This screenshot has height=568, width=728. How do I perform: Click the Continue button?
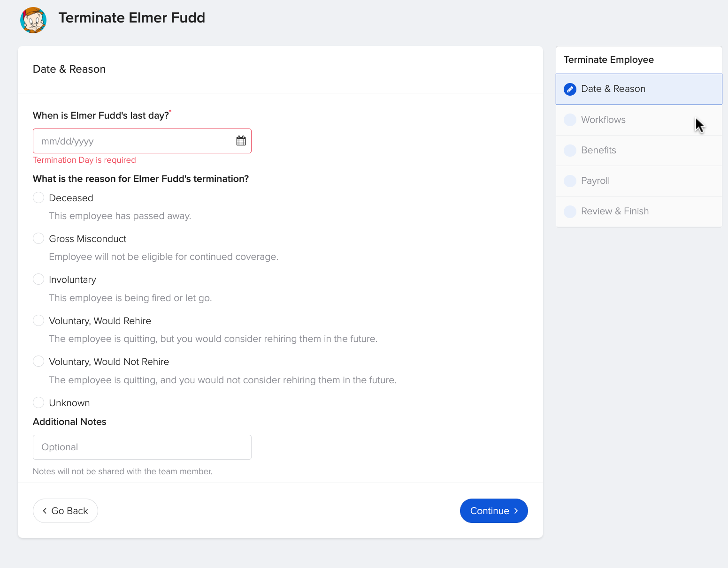[x=494, y=511]
